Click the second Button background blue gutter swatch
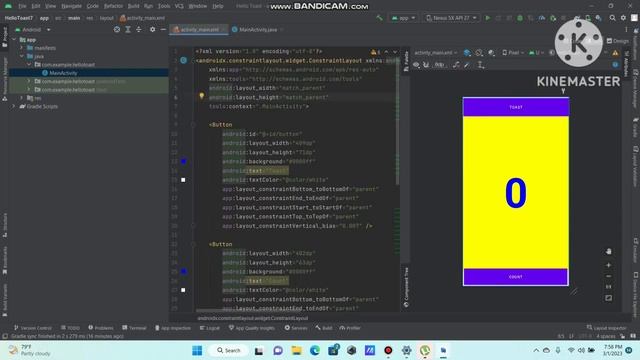The width and height of the screenshot is (640, 360). [184, 271]
